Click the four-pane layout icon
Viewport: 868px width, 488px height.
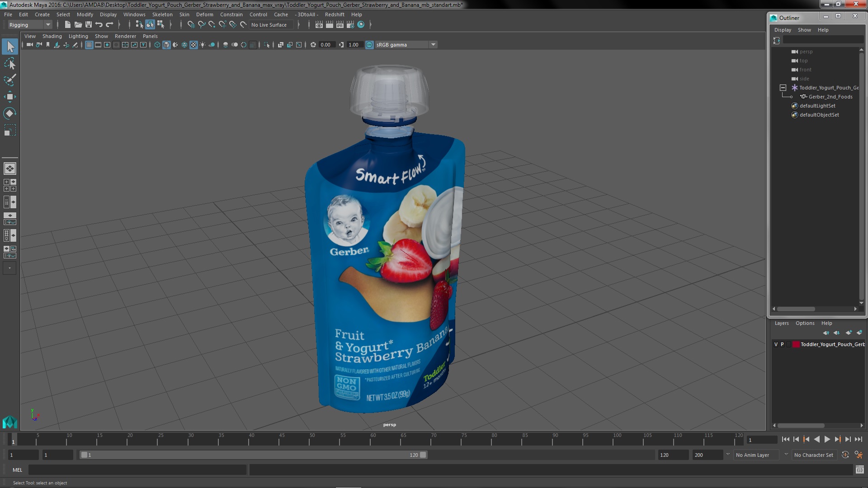(10, 185)
